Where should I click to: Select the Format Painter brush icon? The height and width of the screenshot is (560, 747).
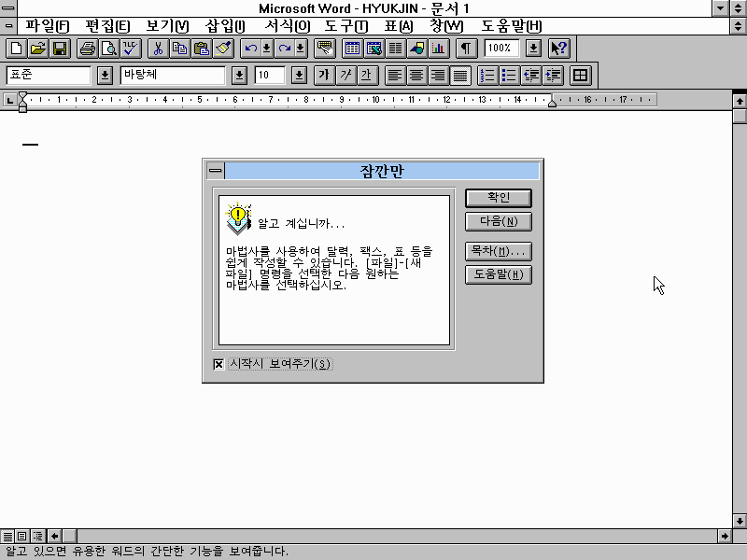click(x=223, y=49)
